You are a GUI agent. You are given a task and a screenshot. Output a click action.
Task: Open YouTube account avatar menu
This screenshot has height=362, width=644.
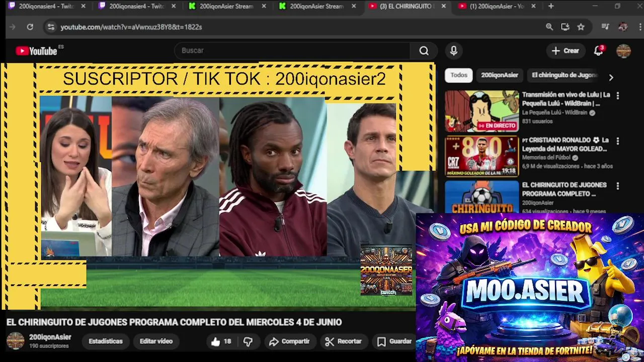click(623, 51)
